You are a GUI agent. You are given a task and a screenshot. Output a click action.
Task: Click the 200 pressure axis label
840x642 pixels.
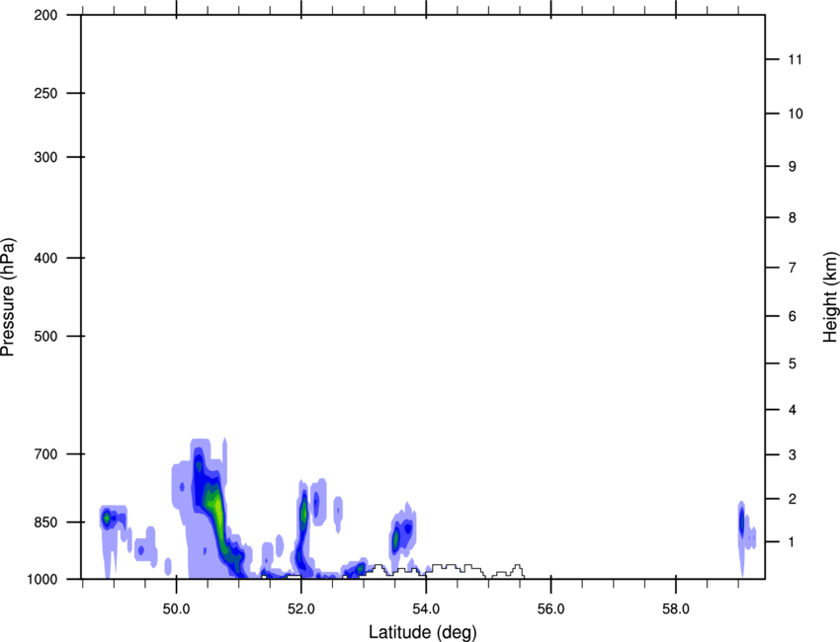click(45, 15)
